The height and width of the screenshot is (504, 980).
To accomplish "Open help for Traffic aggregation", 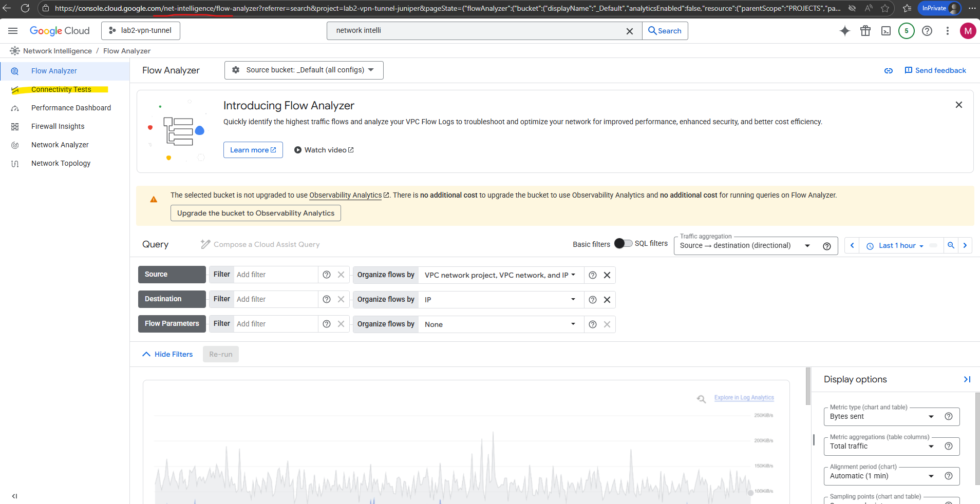I will (x=827, y=246).
